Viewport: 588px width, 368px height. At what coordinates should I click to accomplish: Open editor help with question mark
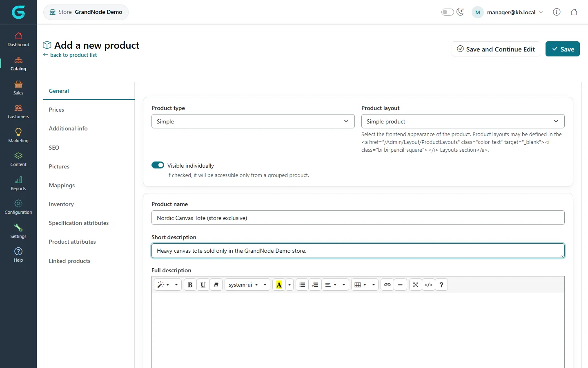(441, 285)
